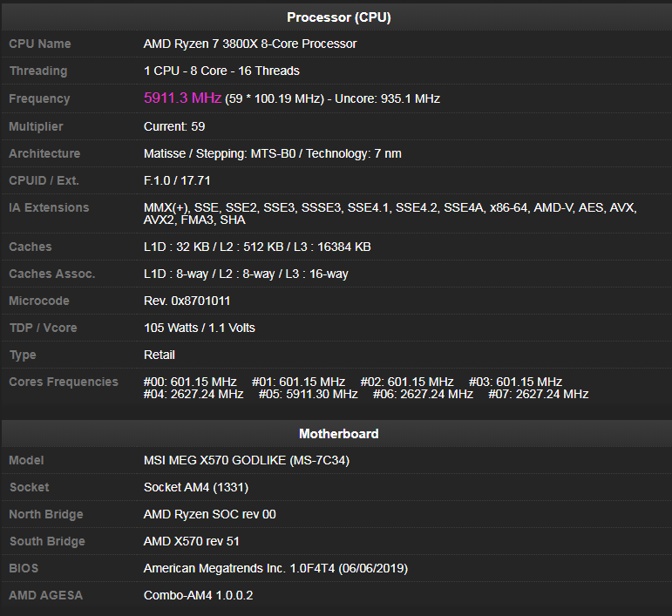The width and height of the screenshot is (672, 616).
Task: Click core '#05: 5911.30 MHz' entry
Action: [309, 394]
